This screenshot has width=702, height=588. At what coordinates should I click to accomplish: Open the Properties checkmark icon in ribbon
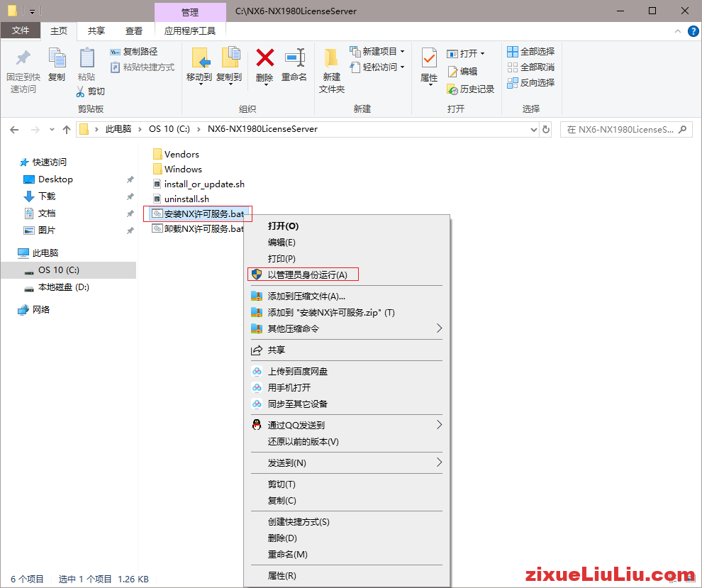coord(429,60)
